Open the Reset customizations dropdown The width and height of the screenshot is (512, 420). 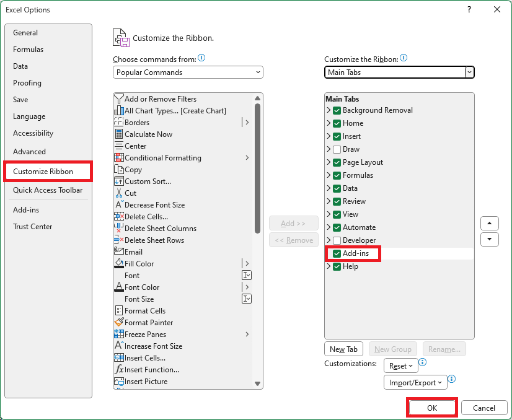click(401, 366)
